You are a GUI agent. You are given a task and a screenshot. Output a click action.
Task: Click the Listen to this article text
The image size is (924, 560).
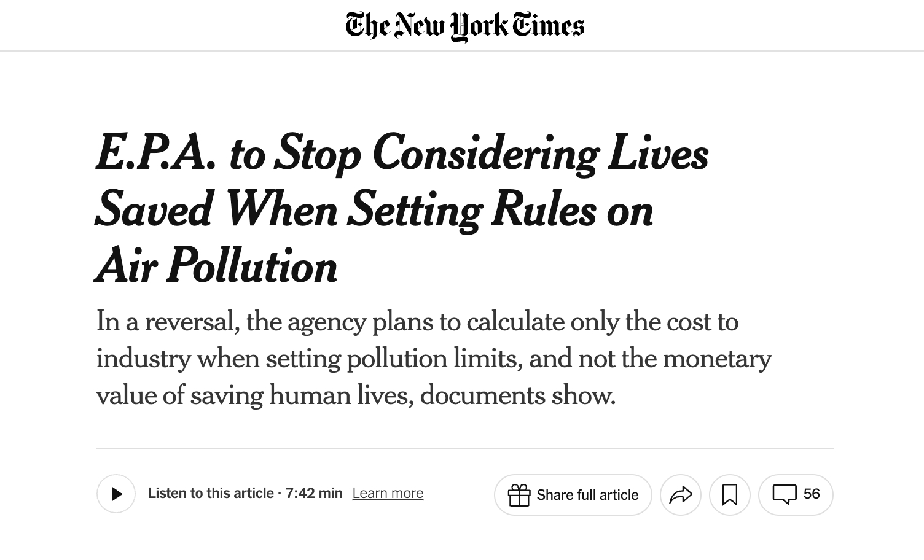pyautogui.click(x=211, y=493)
